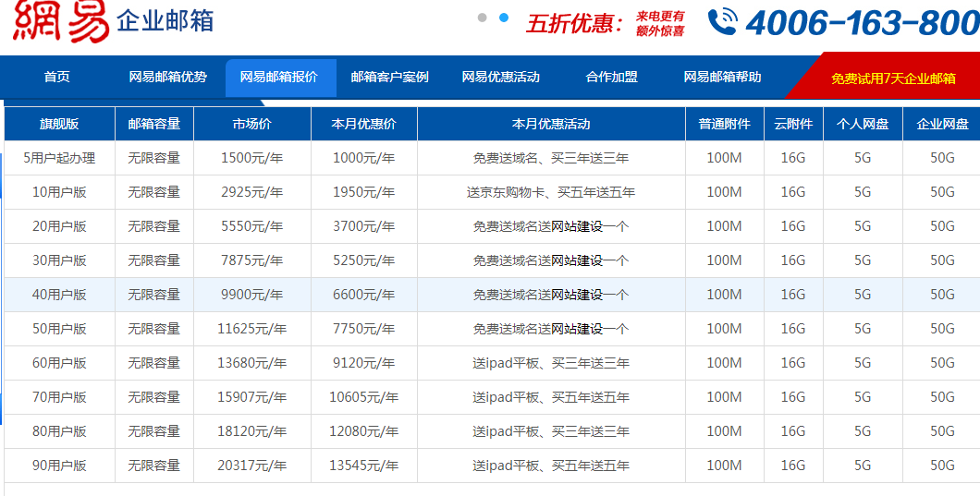
Task: Click the 云附件 column header
Action: click(x=793, y=124)
